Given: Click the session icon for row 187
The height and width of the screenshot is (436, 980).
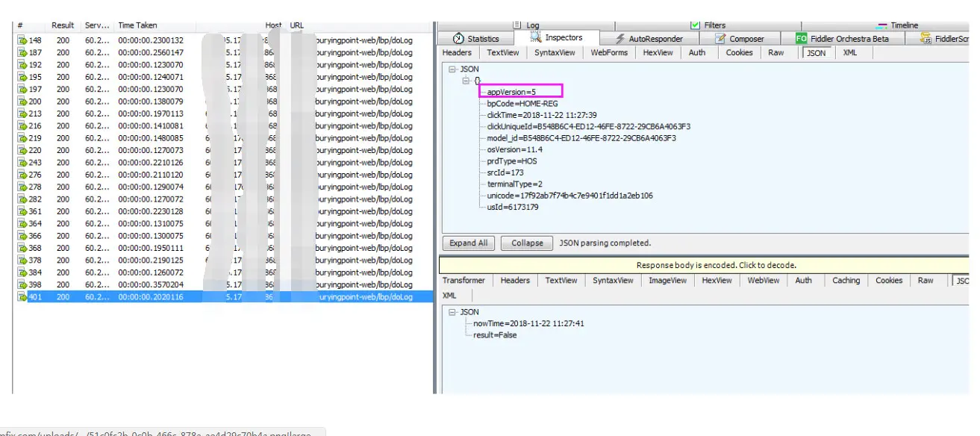Looking at the screenshot, I should point(22,52).
